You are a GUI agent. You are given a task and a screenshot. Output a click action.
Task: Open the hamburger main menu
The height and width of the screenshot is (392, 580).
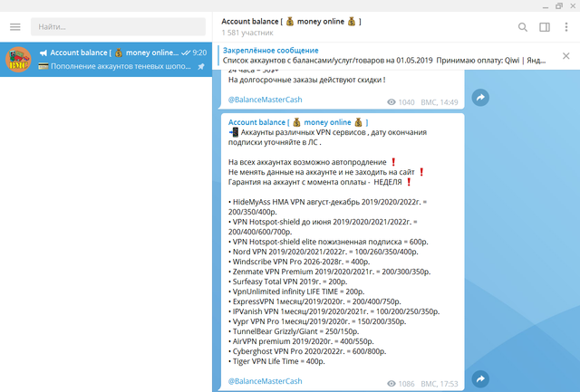point(14,27)
